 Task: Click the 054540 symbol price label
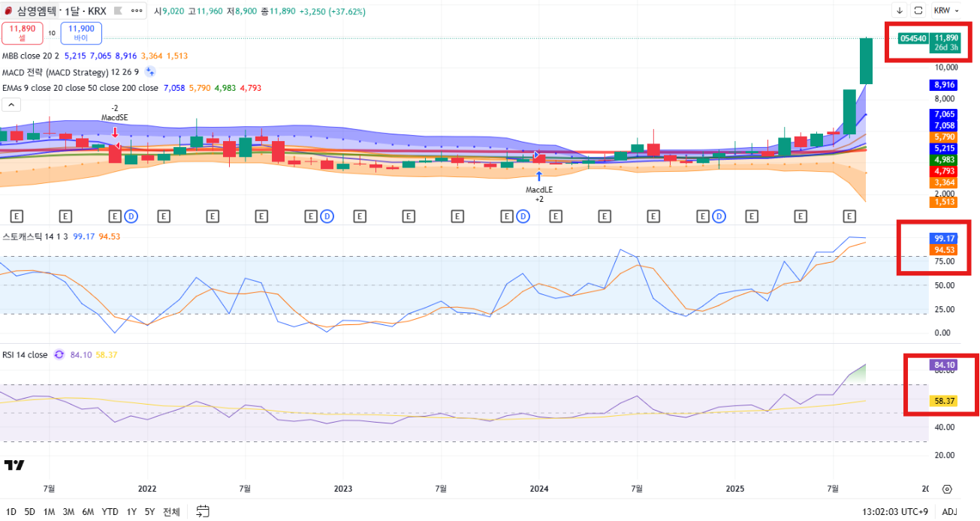[913, 38]
